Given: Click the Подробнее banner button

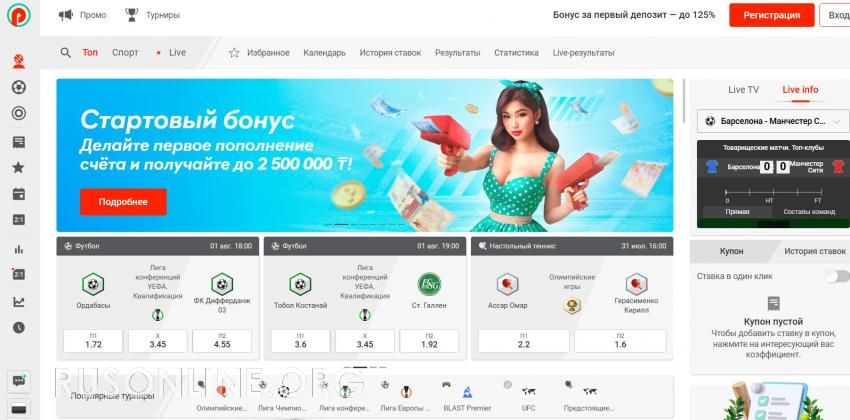Looking at the screenshot, I should pos(123,202).
